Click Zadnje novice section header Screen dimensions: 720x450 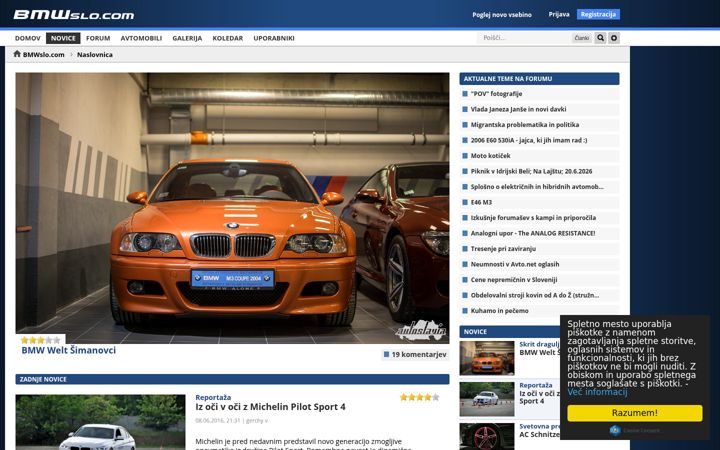click(x=232, y=379)
